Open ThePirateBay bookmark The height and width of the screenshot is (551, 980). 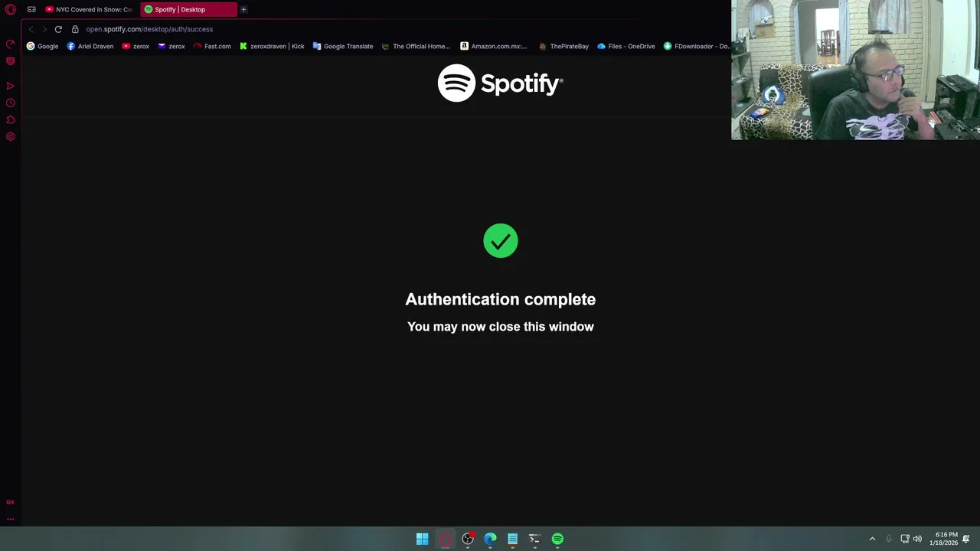(563, 46)
